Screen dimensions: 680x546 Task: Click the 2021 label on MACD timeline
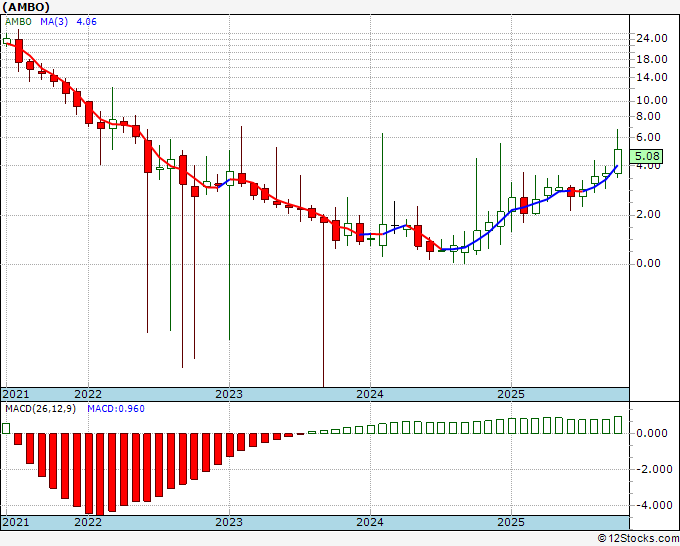click(x=16, y=522)
